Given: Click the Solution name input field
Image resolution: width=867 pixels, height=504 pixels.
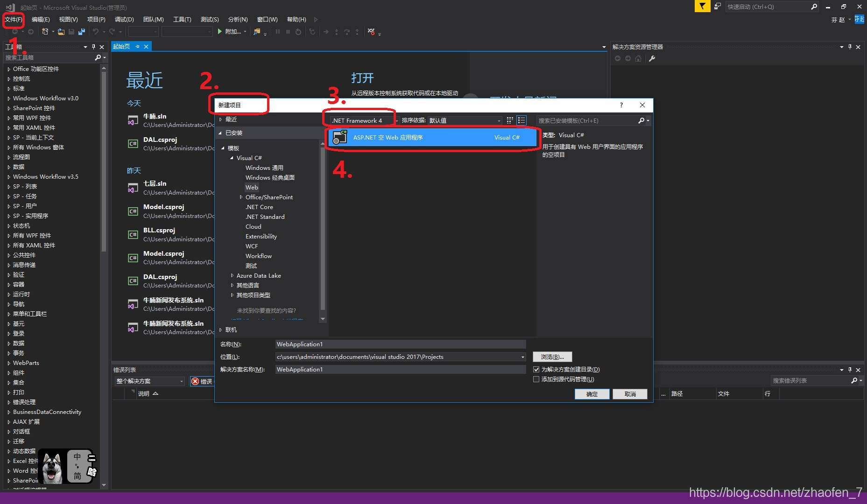Looking at the screenshot, I should pyautogui.click(x=401, y=370).
